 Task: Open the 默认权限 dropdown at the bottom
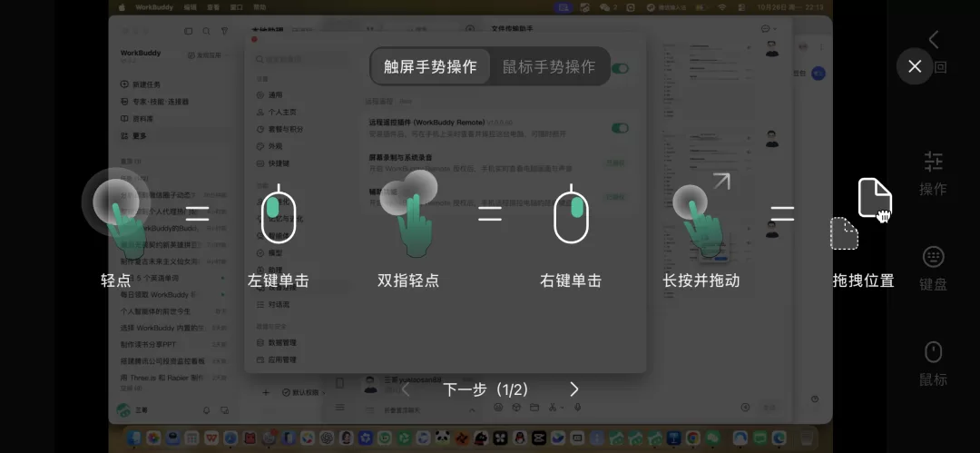pos(304,392)
